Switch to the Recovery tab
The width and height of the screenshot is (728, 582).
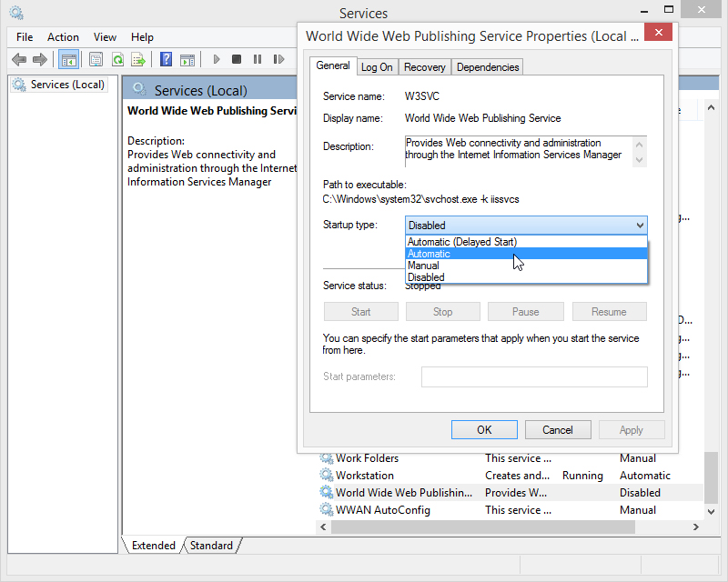(x=424, y=67)
